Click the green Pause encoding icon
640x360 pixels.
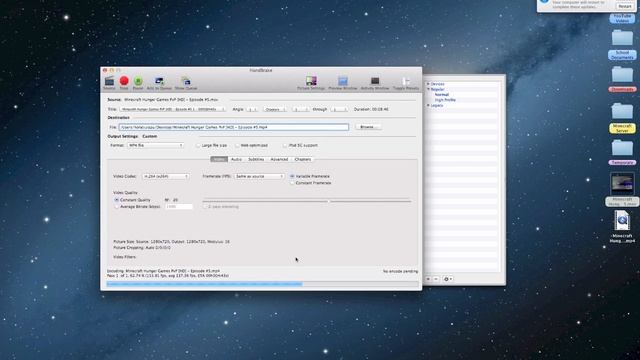138,81
